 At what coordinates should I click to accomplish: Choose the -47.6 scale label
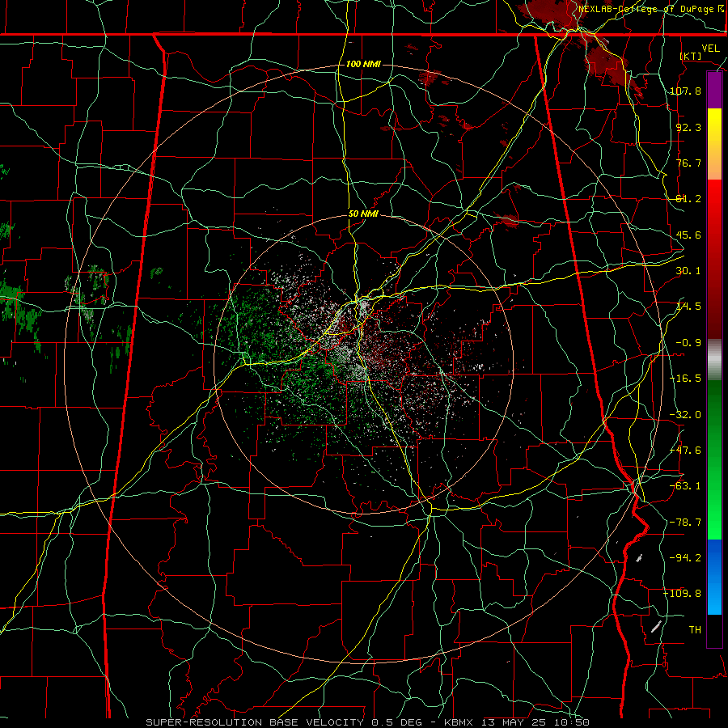[x=685, y=451]
